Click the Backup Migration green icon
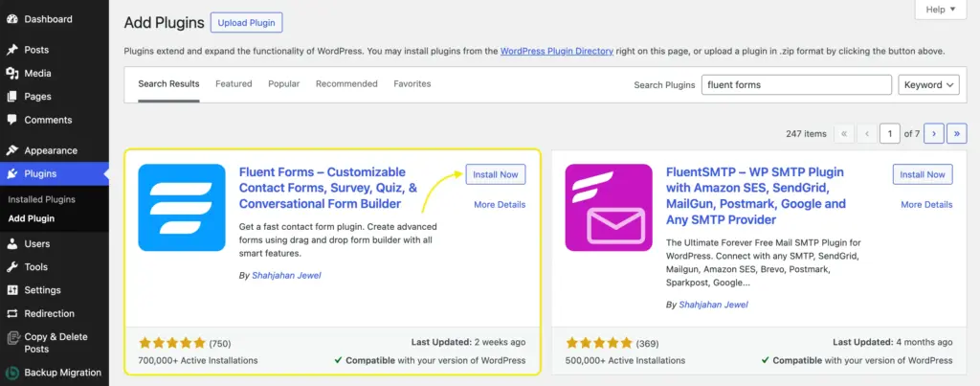 point(11,373)
